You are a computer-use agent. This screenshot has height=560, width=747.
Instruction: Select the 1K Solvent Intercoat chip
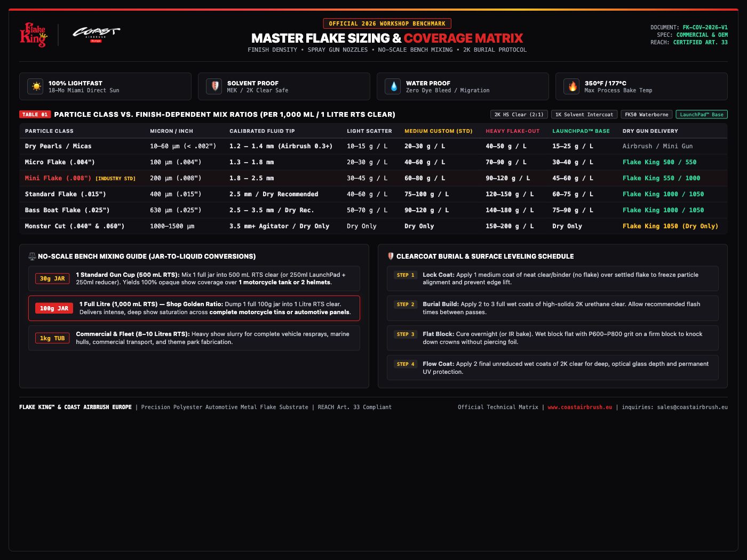click(x=584, y=115)
